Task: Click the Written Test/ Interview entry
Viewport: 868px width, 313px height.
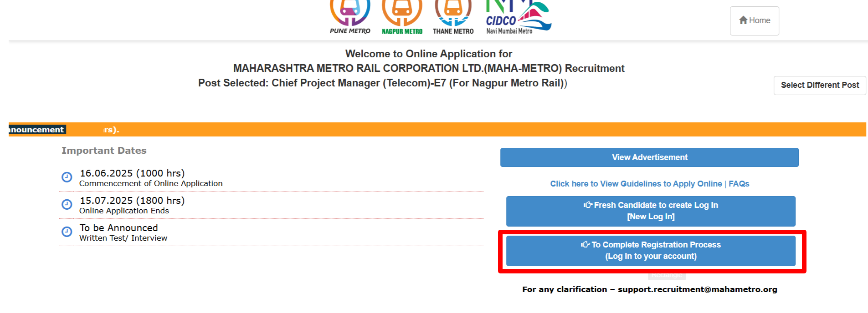Action: pyautogui.click(x=123, y=238)
